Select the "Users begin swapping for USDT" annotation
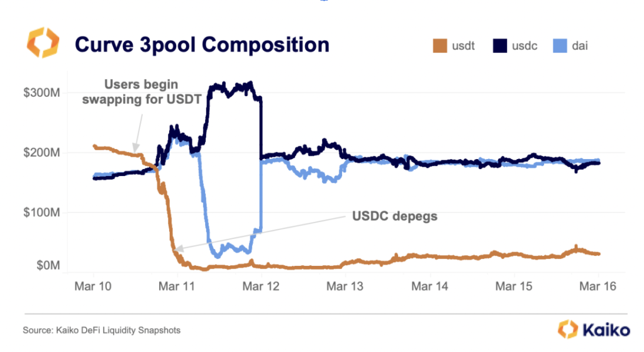 pos(142,91)
